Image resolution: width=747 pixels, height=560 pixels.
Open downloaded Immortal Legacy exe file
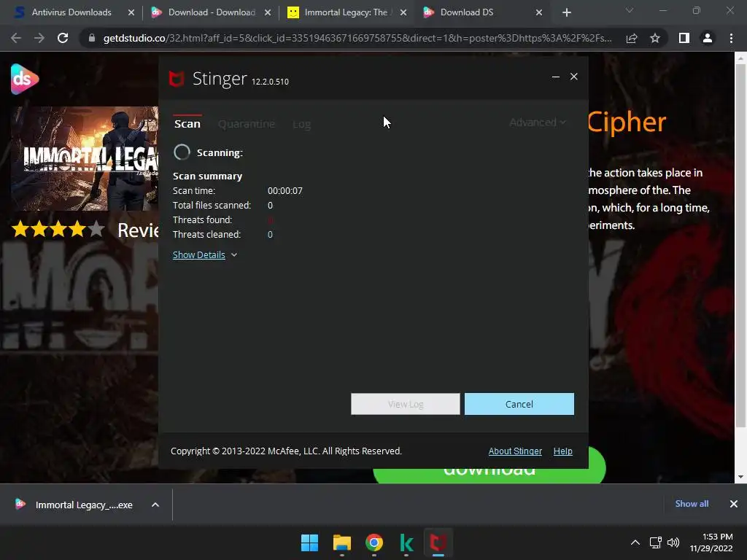point(75,505)
